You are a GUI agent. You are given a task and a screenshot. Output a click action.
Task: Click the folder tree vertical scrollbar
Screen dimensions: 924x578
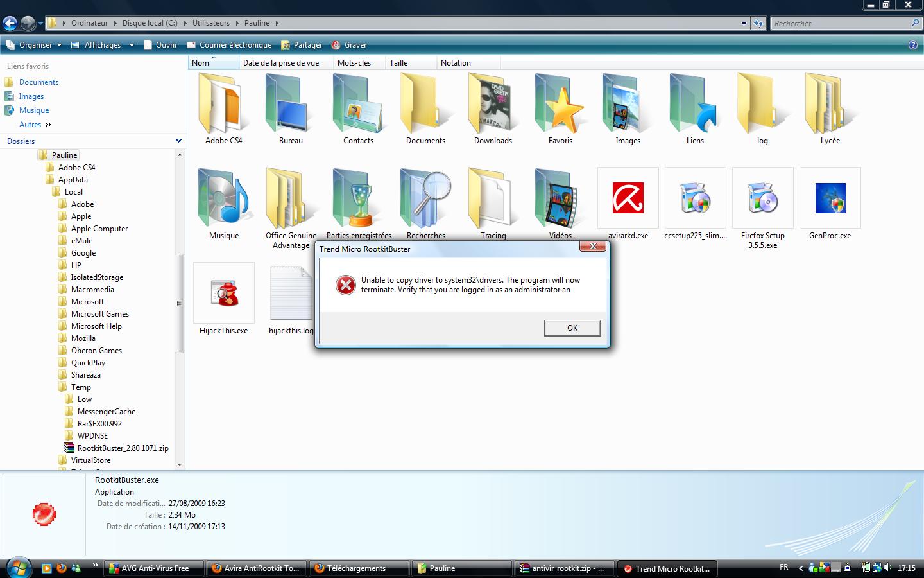point(180,303)
